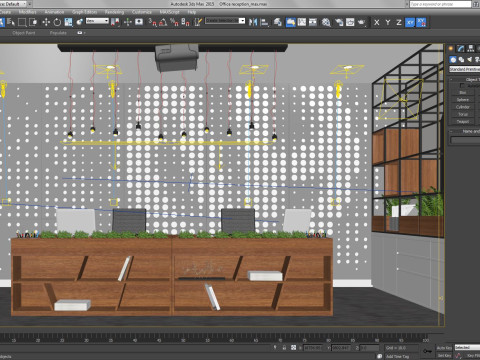Viewport: 480px width, 360px height.
Task: Open the Hierarchy command panel tab
Action: click(471, 49)
